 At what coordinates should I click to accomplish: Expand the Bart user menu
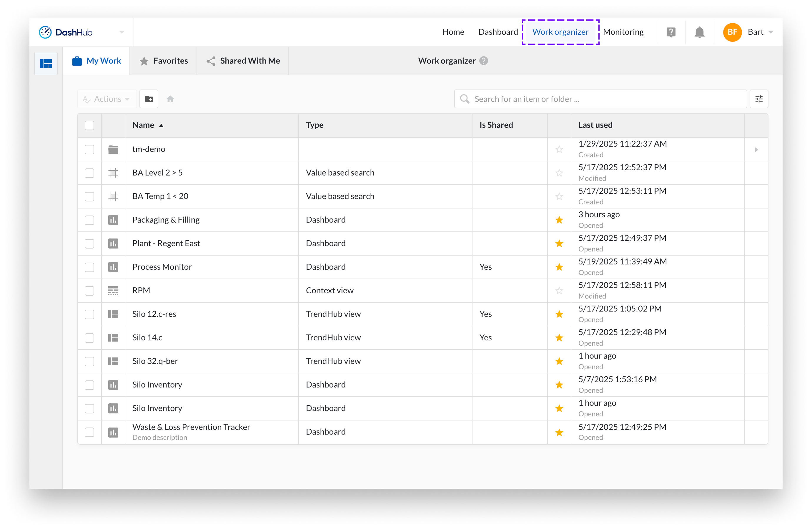pos(760,32)
